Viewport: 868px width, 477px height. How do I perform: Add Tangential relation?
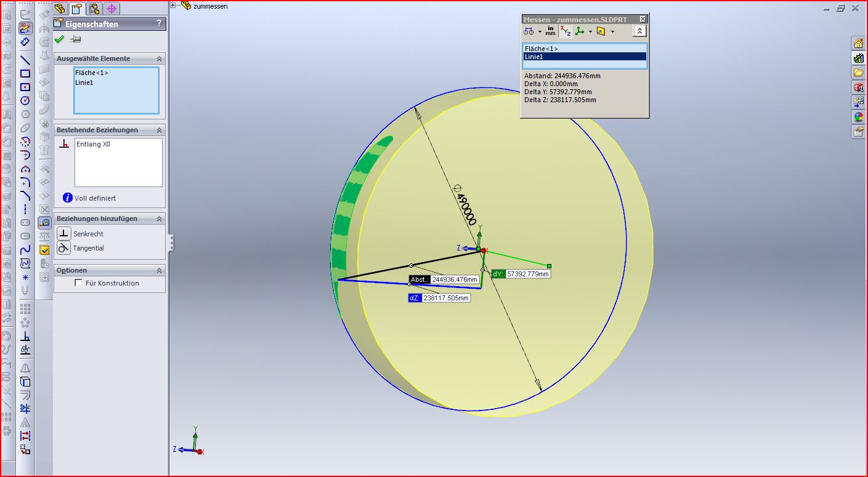pos(64,248)
